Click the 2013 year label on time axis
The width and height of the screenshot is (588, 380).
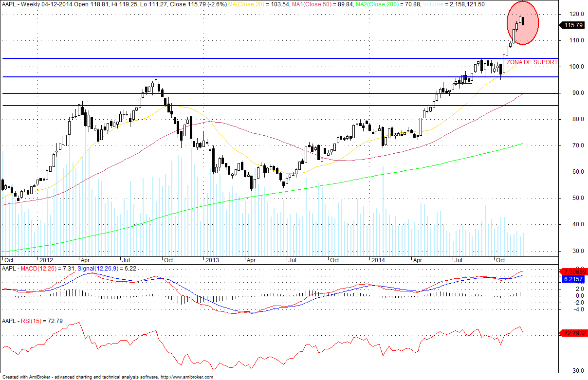tap(212, 260)
